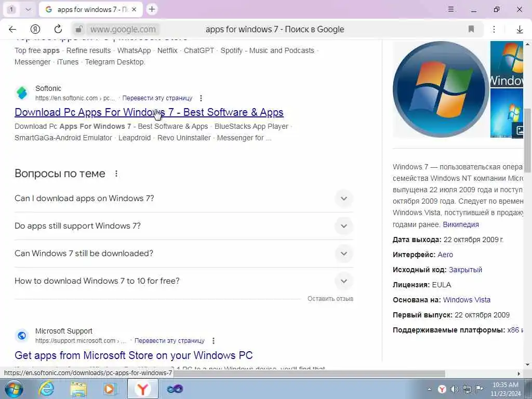Click Microsoft Support 'Перевести эту страницу' link
The height and width of the screenshot is (399, 532).
click(x=169, y=341)
